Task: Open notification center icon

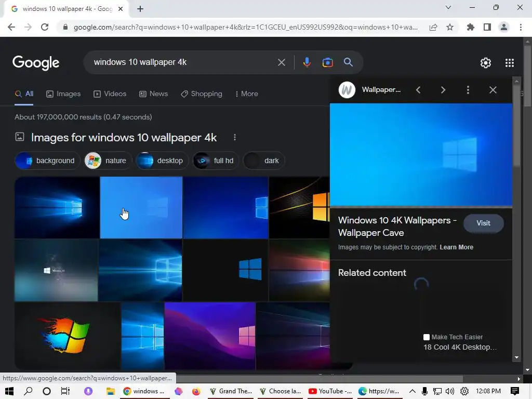Action: point(515,391)
